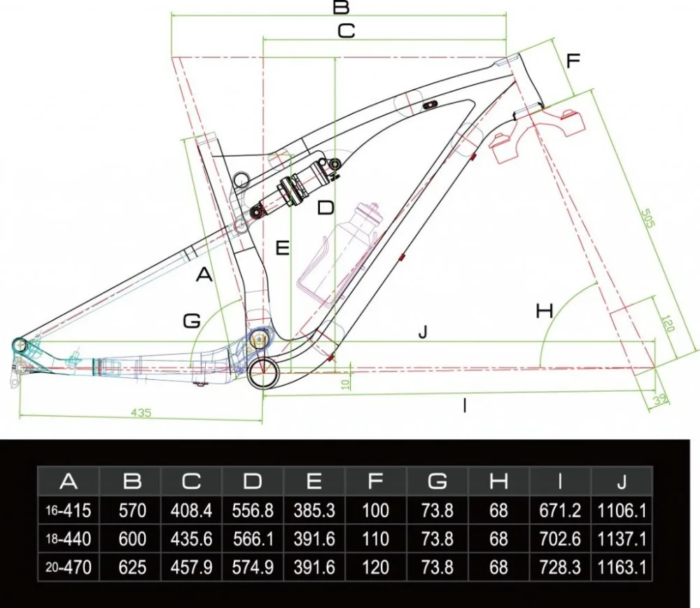Click the table header cell I
The height and width of the screenshot is (608, 700).
(x=560, y=481)
